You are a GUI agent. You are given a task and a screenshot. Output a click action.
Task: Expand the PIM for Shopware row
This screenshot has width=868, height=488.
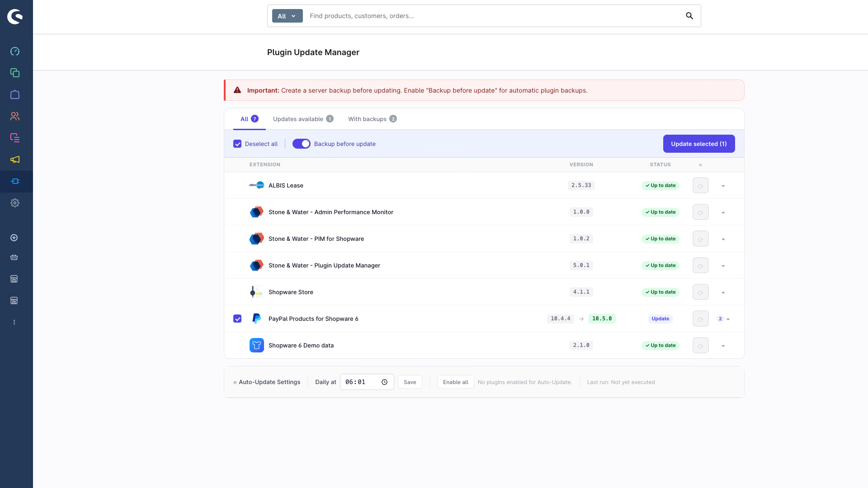(x=723, y=239)
